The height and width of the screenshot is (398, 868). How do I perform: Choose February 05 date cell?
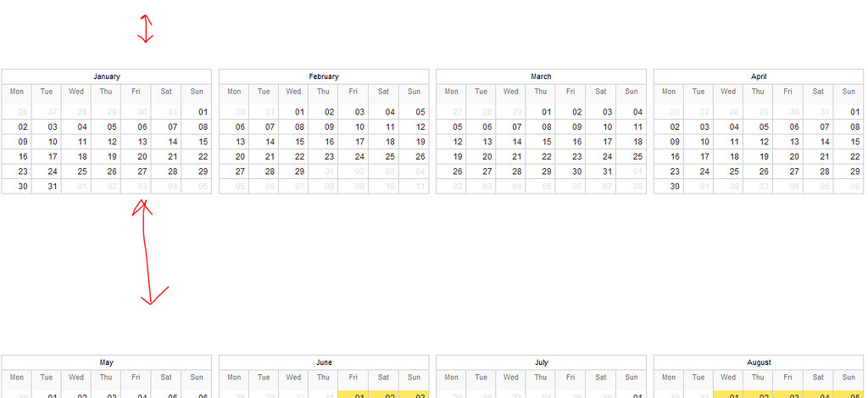tap(414, 112)
